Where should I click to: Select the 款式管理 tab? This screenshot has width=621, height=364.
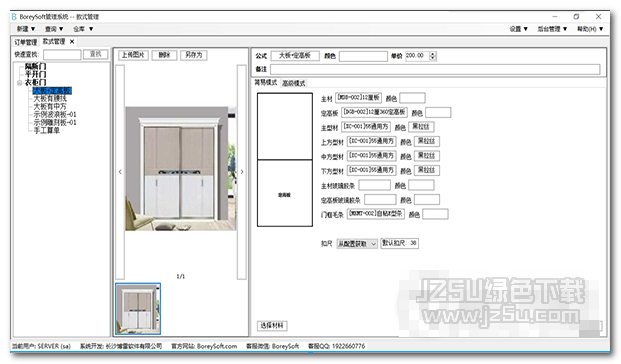click(54, 42)
